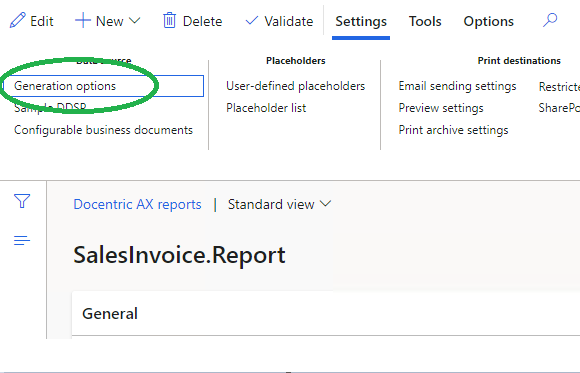
Task: Open Print archive settings
Action: [x=453, y=130]
